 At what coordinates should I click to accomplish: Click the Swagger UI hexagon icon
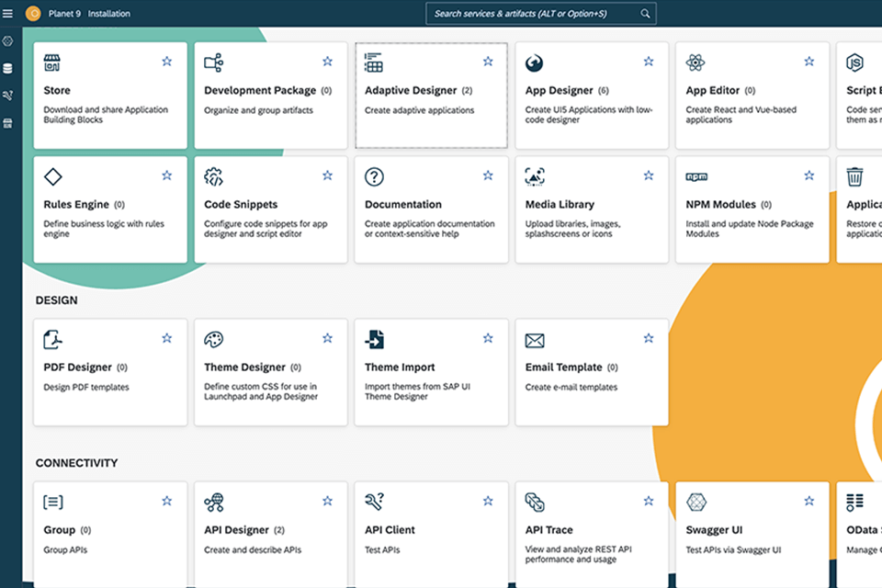point(695,502)
